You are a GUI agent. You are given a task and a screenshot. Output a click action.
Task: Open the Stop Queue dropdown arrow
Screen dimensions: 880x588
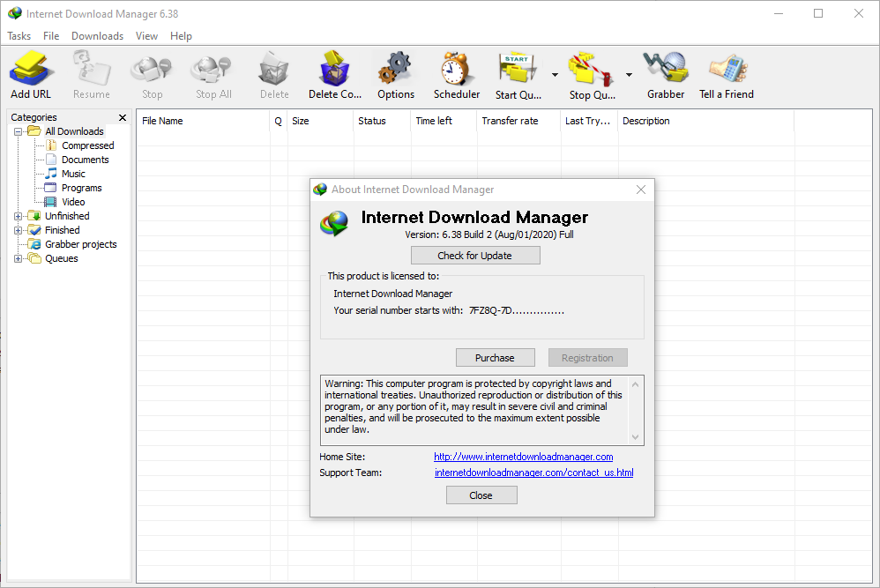629,75
